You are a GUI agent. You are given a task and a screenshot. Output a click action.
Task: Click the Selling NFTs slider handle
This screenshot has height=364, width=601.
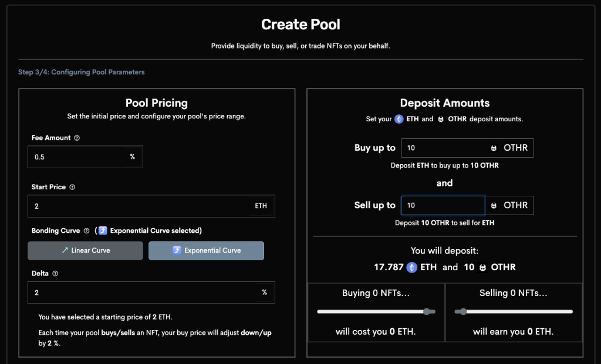click(x=463, y=312)
